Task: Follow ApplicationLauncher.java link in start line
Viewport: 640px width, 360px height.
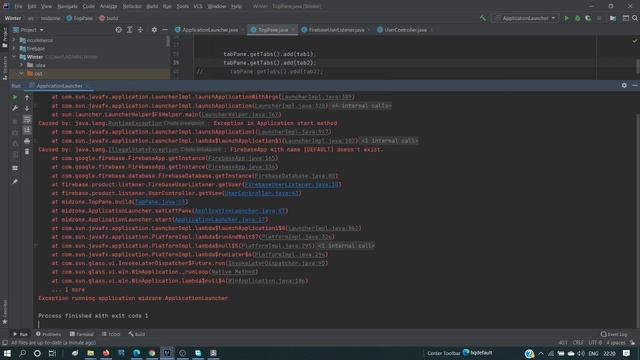Action: (x=220, y=220)
